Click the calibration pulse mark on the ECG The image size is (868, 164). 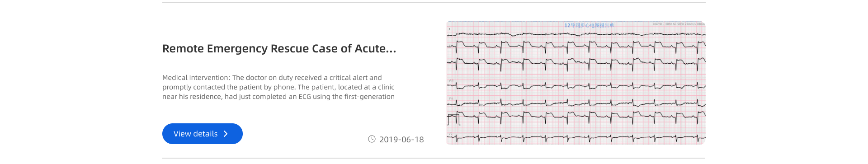coord(453,119)
